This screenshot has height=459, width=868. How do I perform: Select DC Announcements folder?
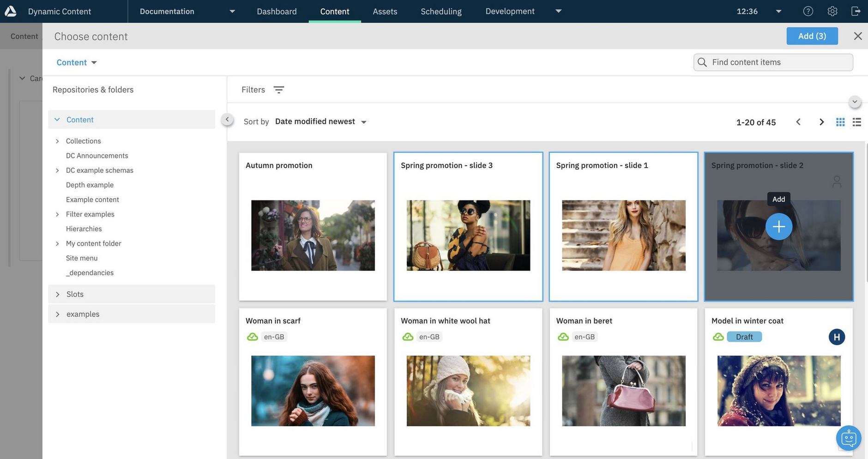pyautogui.click(x=97, y=156)
